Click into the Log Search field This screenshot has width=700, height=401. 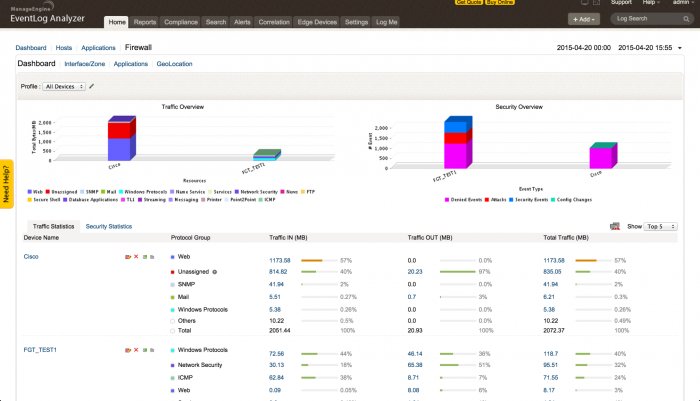[x=640, y=19]
